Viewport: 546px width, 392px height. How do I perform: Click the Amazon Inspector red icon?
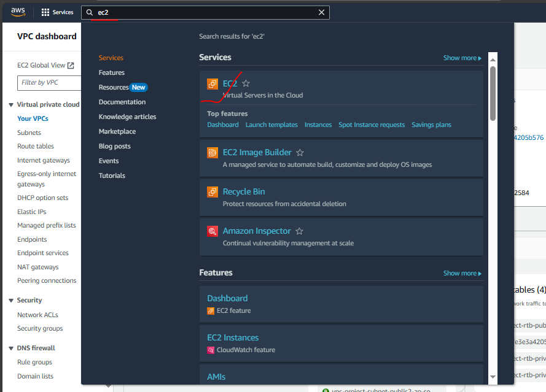[x=213, y=231]
